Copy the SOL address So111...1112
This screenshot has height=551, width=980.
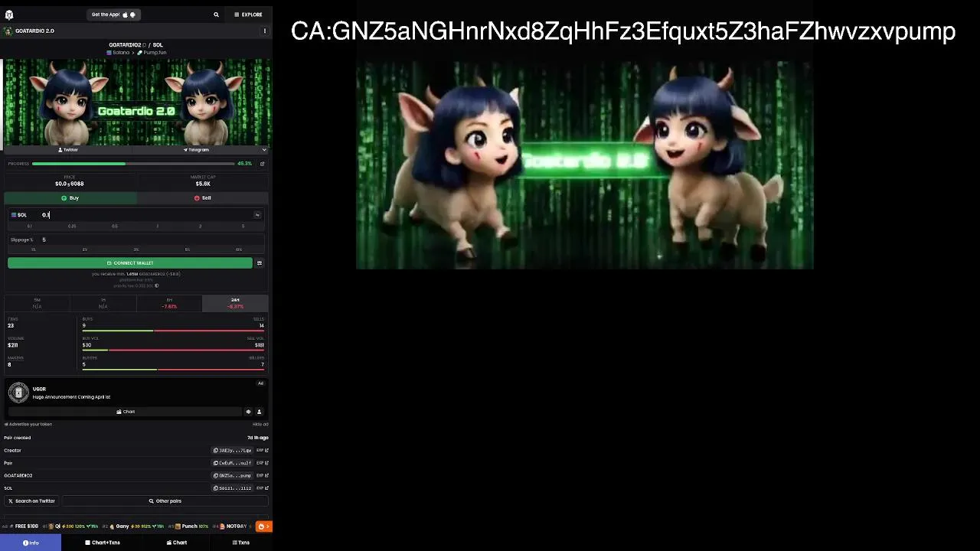click(x=232, y=488)
